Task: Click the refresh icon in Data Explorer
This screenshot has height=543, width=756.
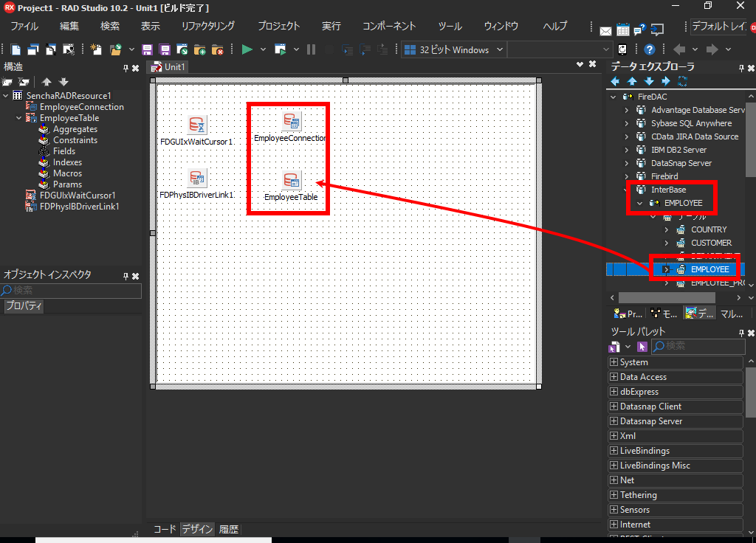Action: click(682, 81)
